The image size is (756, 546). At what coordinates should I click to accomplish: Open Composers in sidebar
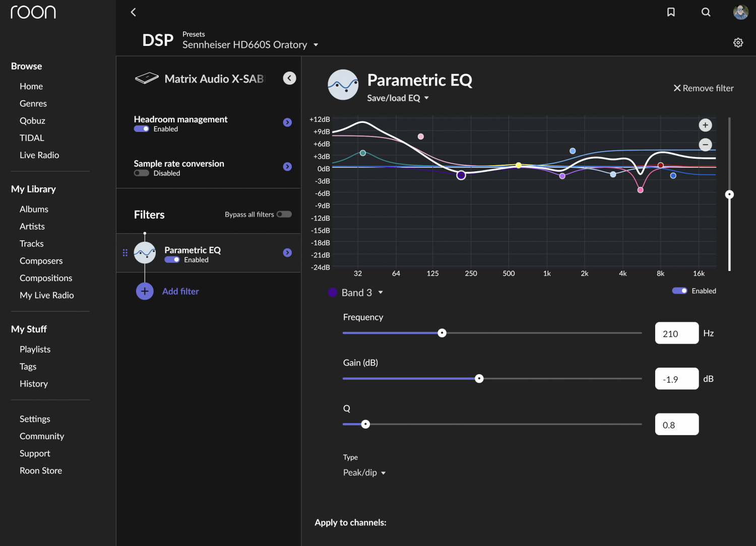41,261
